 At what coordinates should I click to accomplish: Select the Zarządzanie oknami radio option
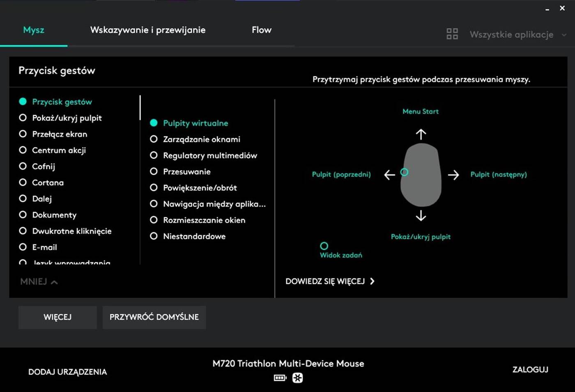(x=154, y=139)
